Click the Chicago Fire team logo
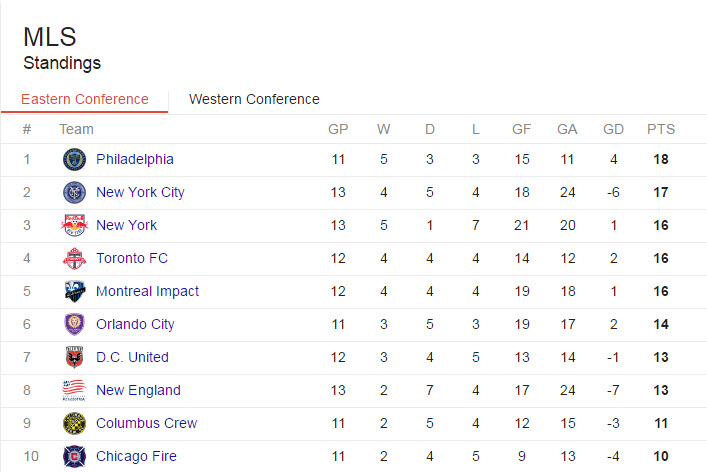Screen dimensions: 707x472 (74, 456)
